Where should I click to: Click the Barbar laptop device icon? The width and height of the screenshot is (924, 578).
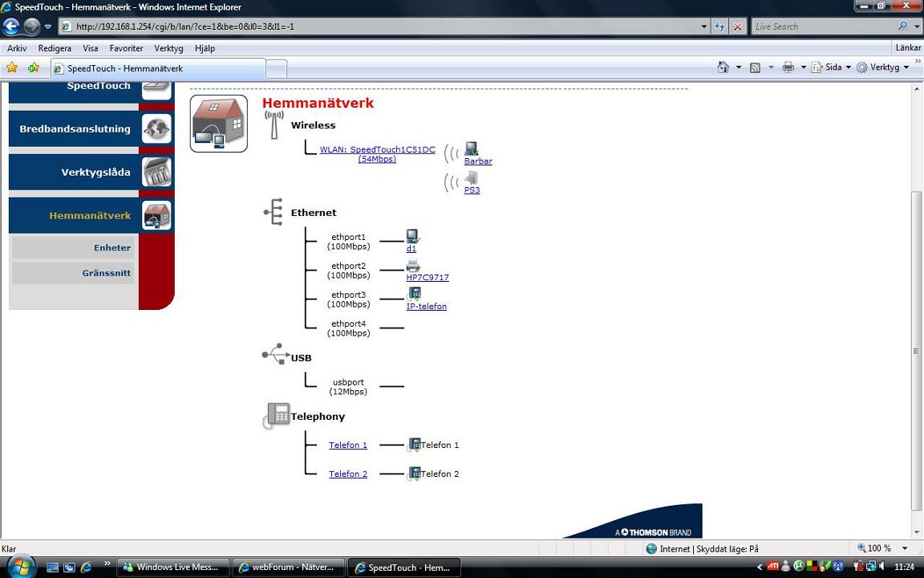click(x=471, y=149)
